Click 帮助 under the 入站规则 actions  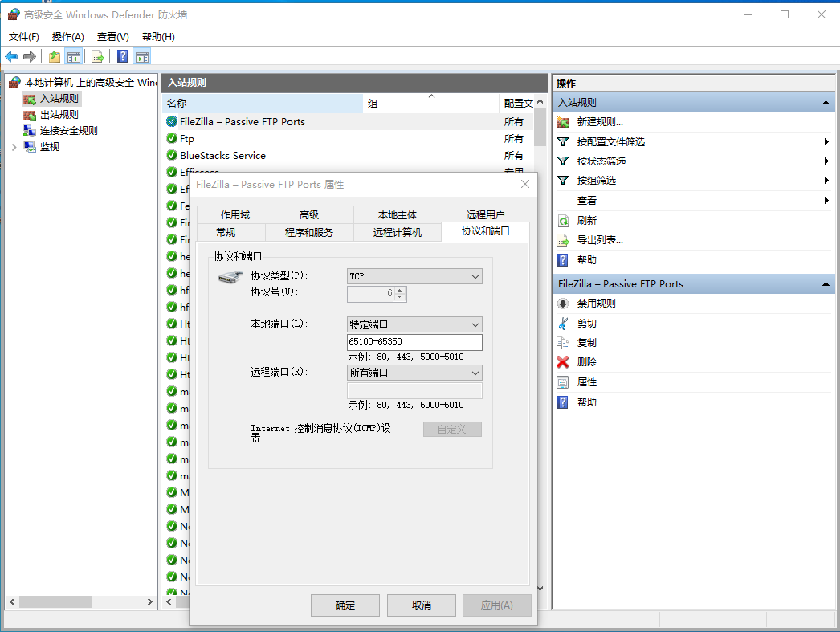click(x=586, y=259)
